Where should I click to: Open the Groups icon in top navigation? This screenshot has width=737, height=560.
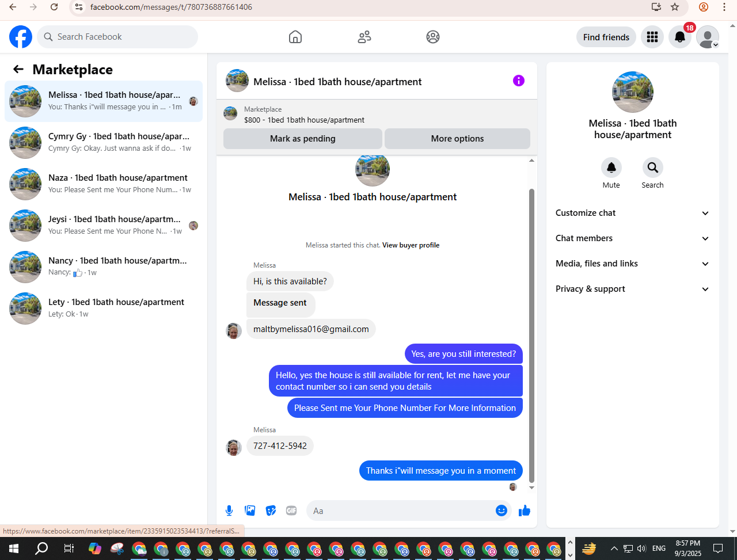click(x=433, y=37)
